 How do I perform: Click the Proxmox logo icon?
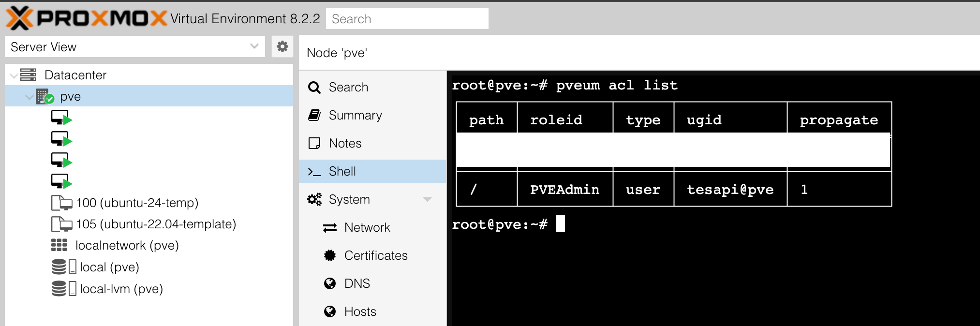(x=19, y=18)
